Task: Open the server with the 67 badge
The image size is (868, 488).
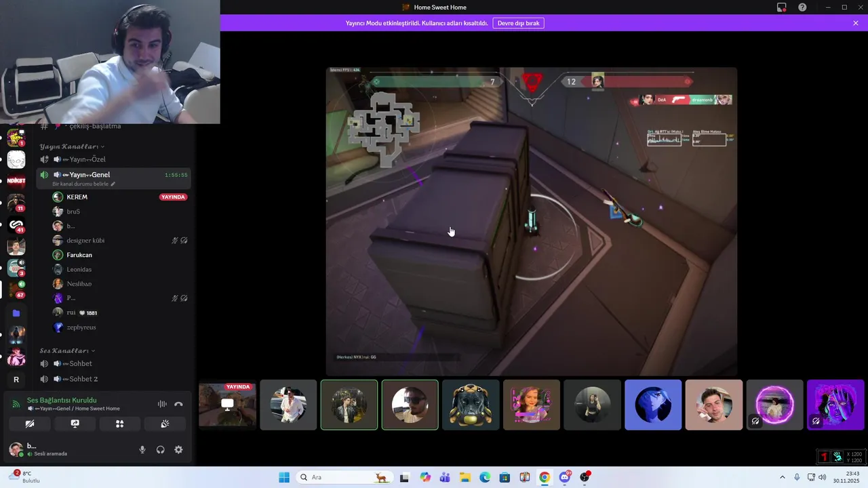Action: pos(16,291)
